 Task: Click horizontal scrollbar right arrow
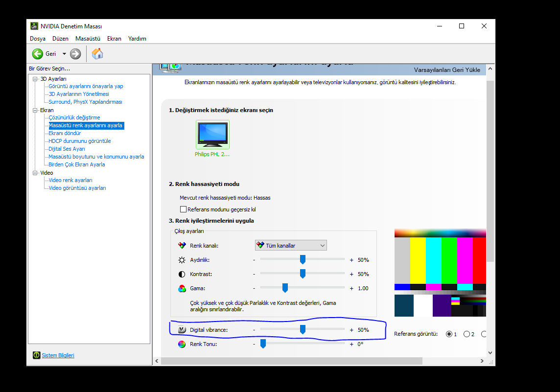pos(482,361)
